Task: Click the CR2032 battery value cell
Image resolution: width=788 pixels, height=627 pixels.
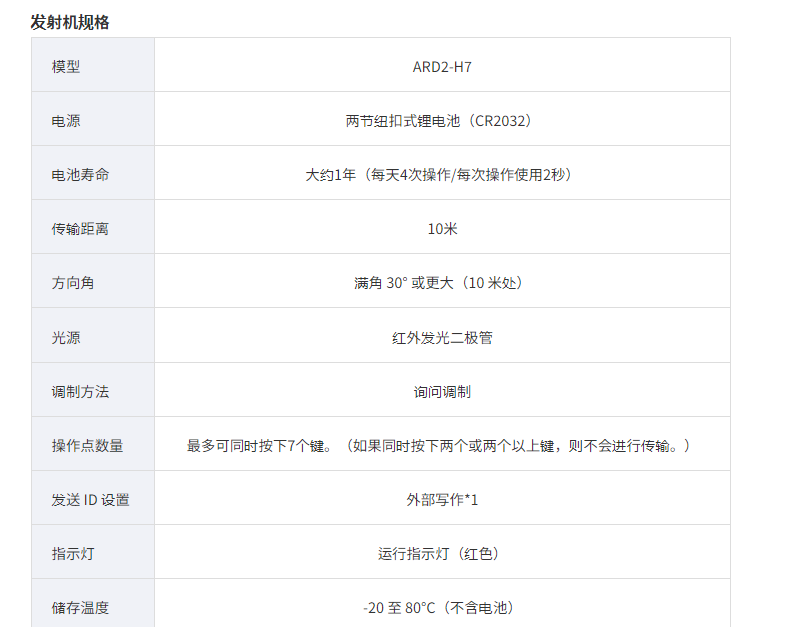Action: point(442,121)
